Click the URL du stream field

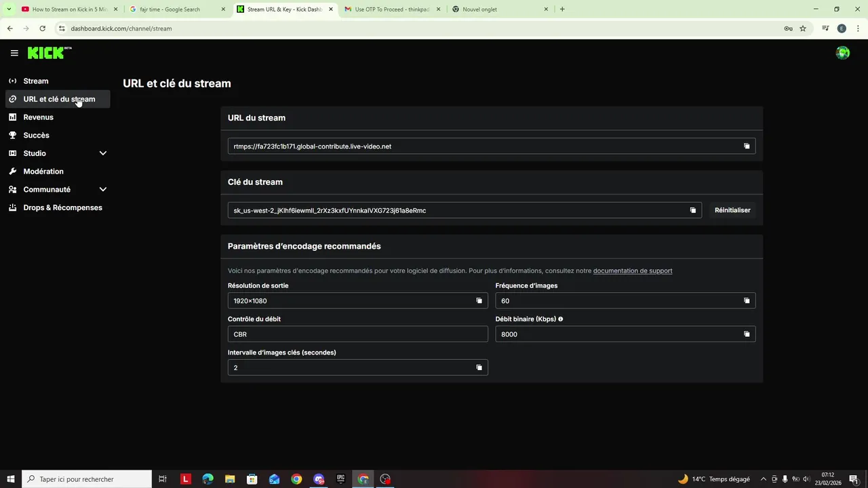(x=492, y=146)
